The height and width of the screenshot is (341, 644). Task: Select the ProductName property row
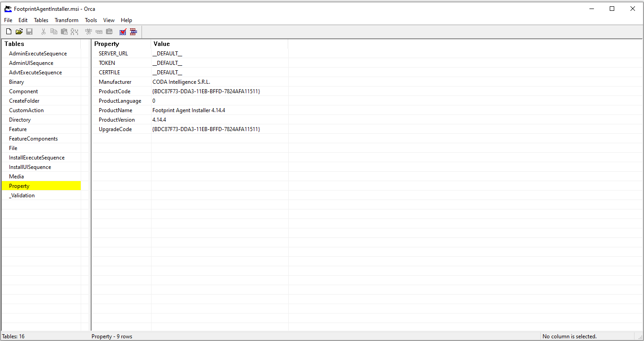tap(190, 110)
